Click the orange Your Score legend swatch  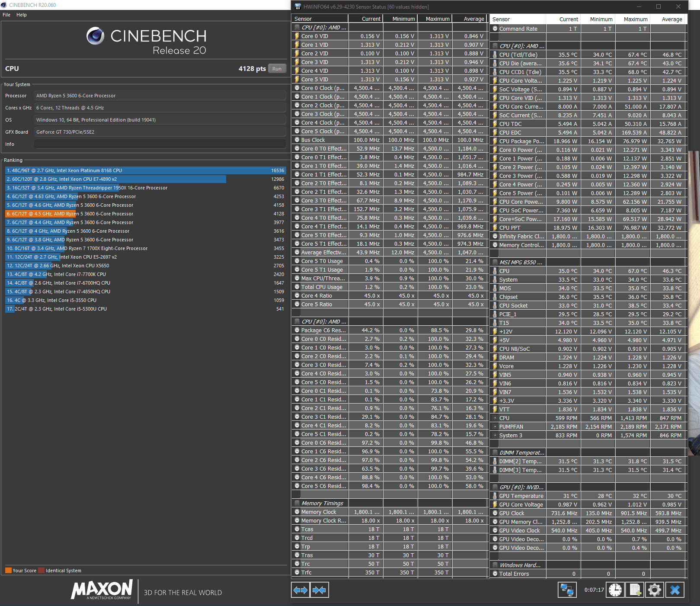pos(8,571)
